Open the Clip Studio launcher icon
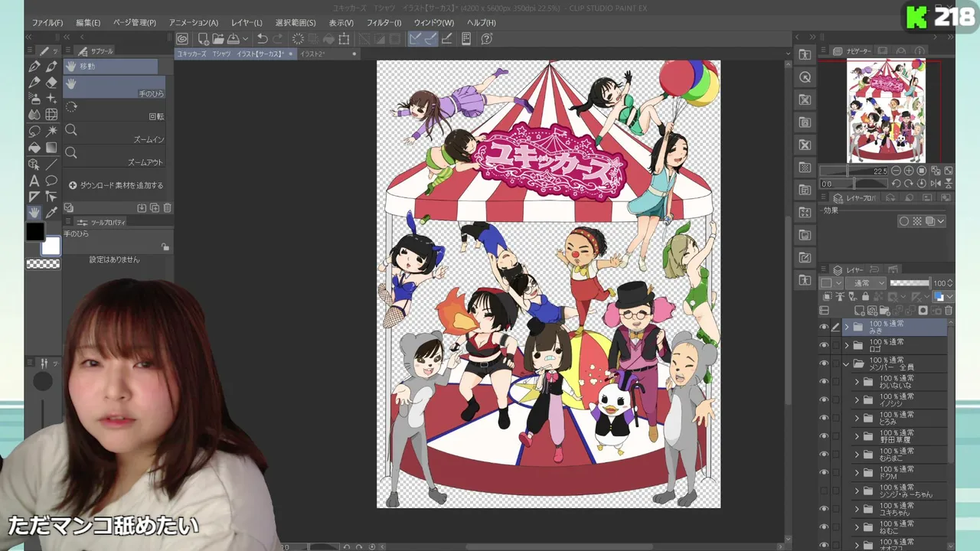 (182, 39)
